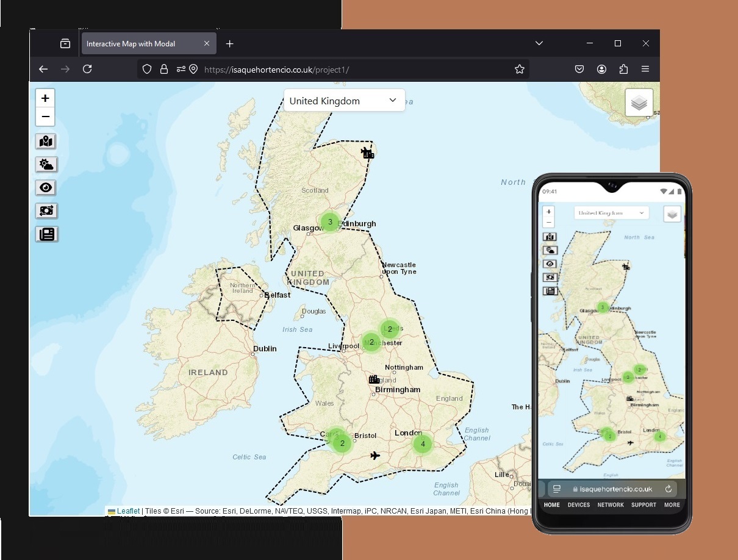Toggle tracking protection shield
The width and height of the screenshot is (738, 560).
[147, 69]
